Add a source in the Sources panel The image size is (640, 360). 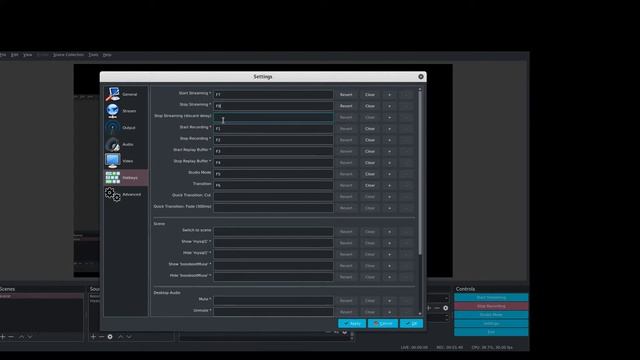click(x=93, y=337)
